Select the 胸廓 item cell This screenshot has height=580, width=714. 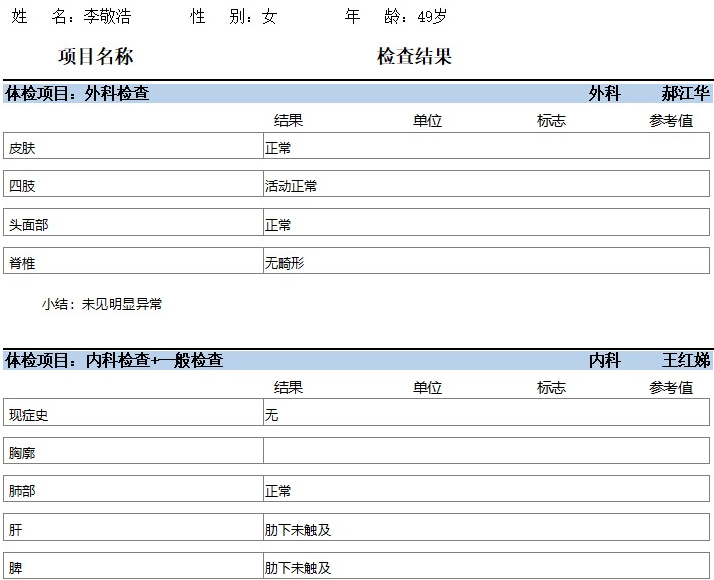[x=133, y=451]
